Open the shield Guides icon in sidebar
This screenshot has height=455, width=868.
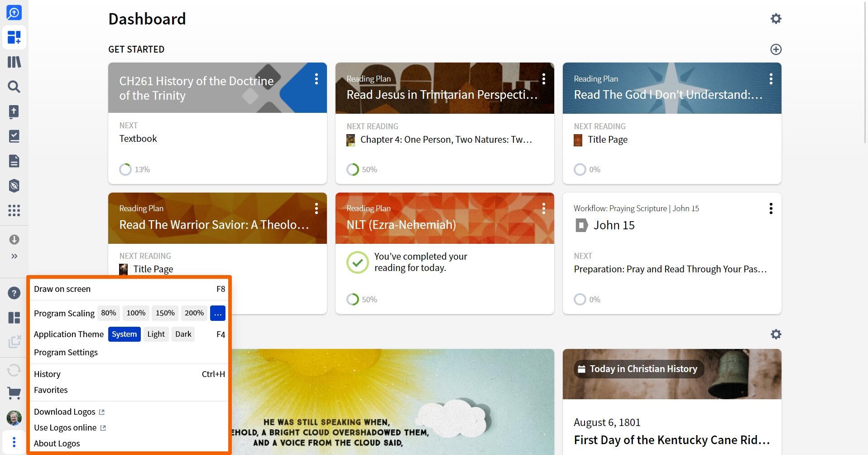(14, 185)
